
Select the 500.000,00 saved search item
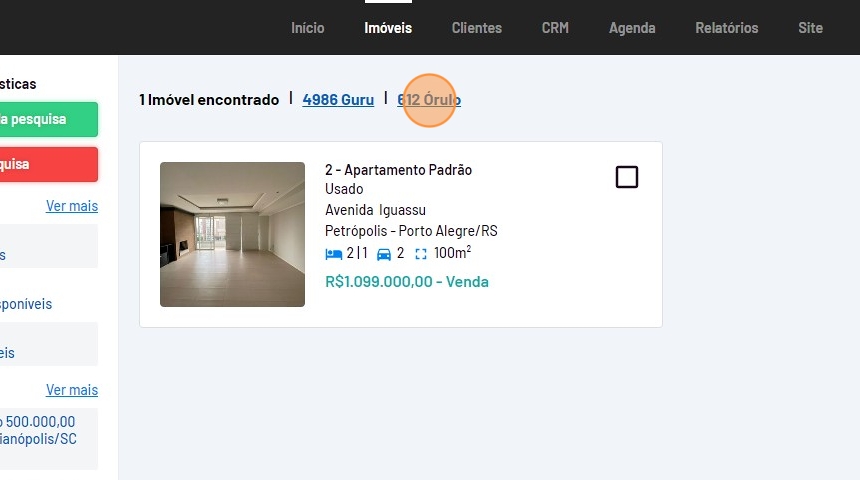[x=49, y=438]
